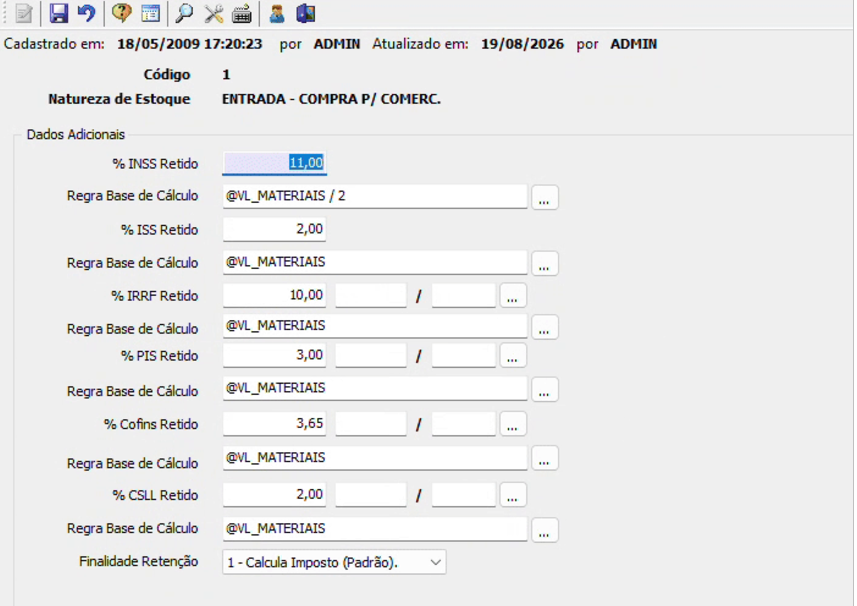Click empty field after slash on IRRF row
This screenshot has width=857, height=606.
point(463,295)
